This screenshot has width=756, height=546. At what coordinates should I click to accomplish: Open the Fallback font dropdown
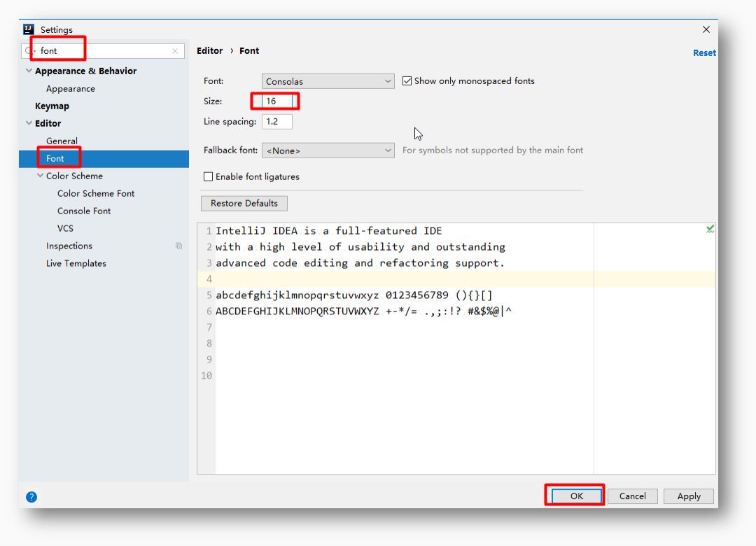click(328, 150)
